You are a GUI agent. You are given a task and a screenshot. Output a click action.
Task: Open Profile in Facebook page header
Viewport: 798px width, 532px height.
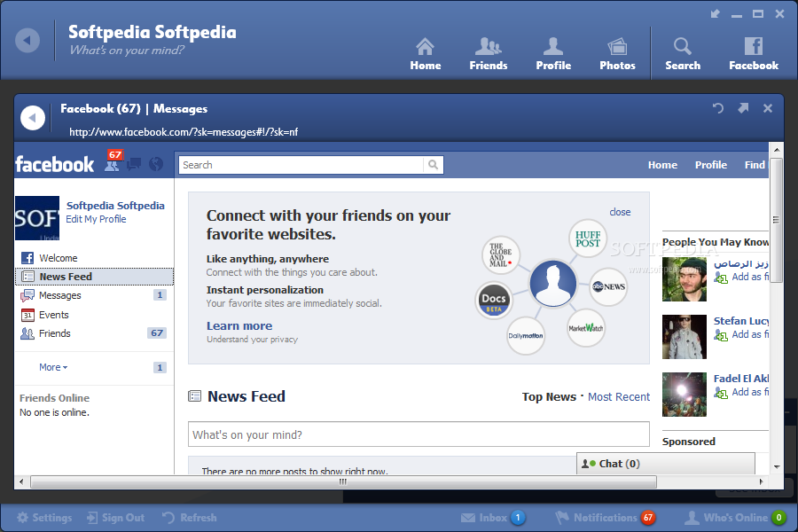coord(711,165)
